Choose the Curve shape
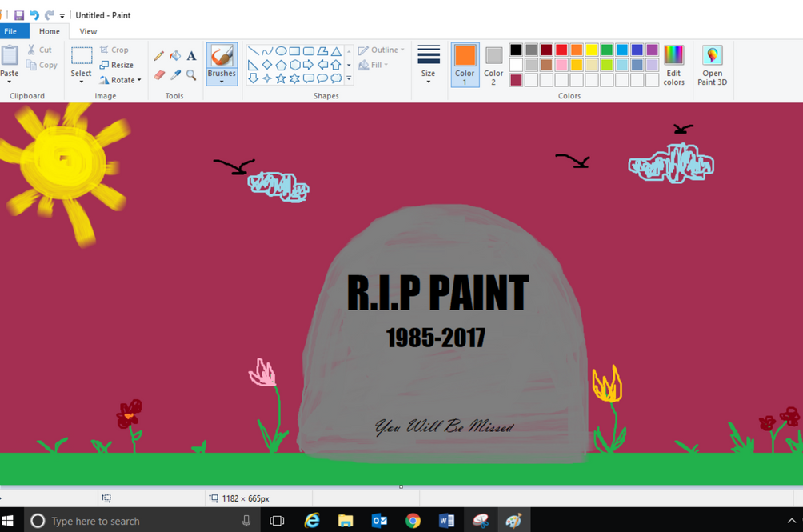Screen dimensions: 803x532 coord(267,51)
